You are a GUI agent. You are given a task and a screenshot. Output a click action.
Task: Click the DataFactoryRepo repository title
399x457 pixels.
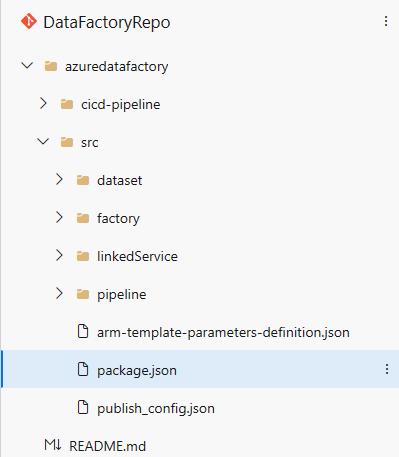[107, 23]
